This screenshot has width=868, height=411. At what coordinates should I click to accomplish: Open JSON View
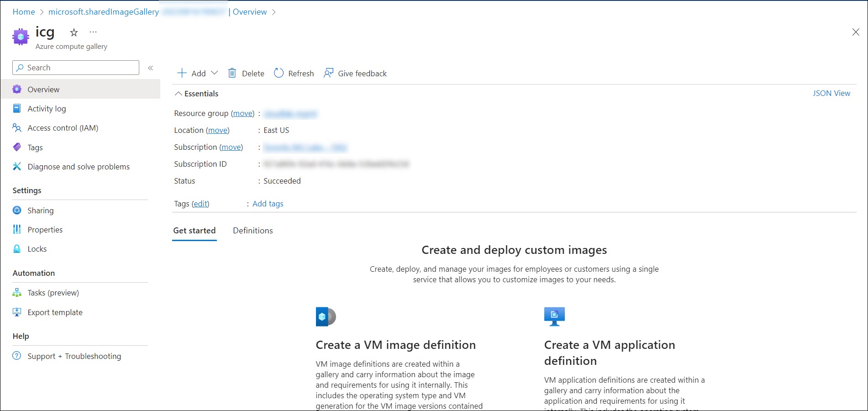pos(831,93)
